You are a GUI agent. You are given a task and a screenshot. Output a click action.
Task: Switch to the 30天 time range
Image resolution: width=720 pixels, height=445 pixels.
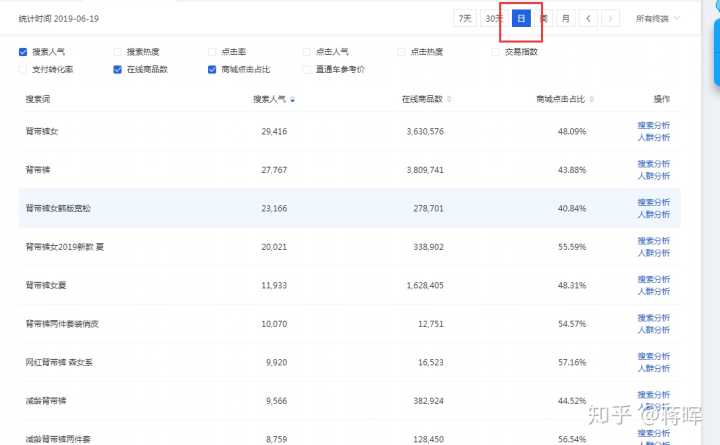[493, 18]
